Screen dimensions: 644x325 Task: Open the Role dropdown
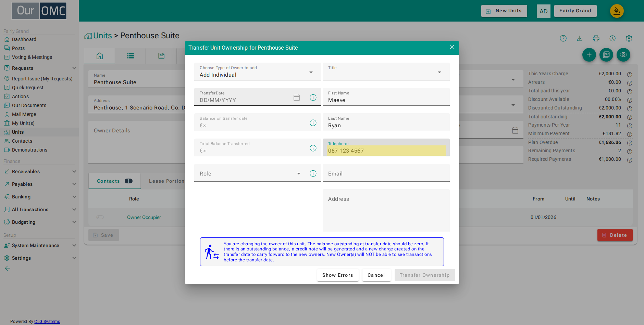(x=251, y=173)
